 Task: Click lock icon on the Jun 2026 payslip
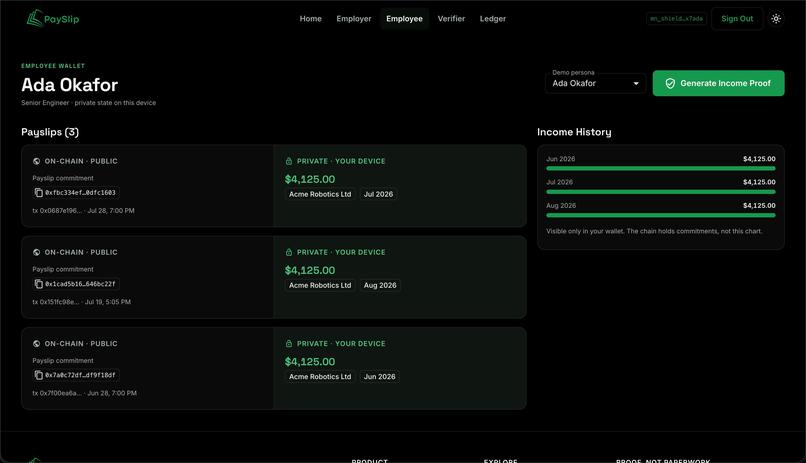289,344
